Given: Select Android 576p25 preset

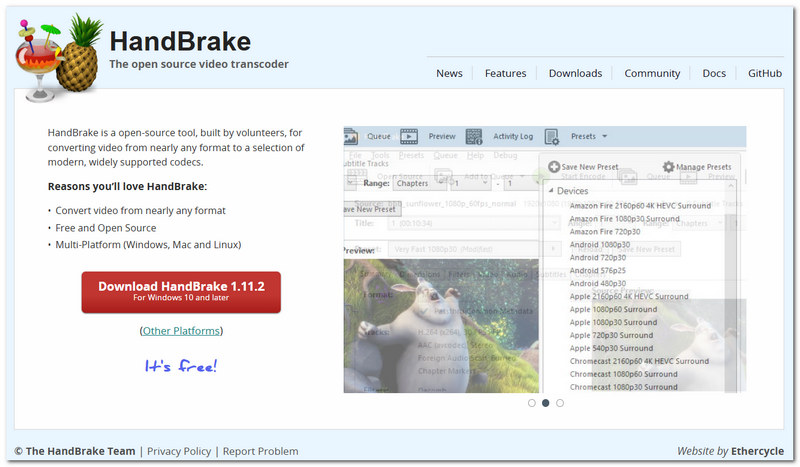Looking at the screenshot, I should click(x=597, y=271).
